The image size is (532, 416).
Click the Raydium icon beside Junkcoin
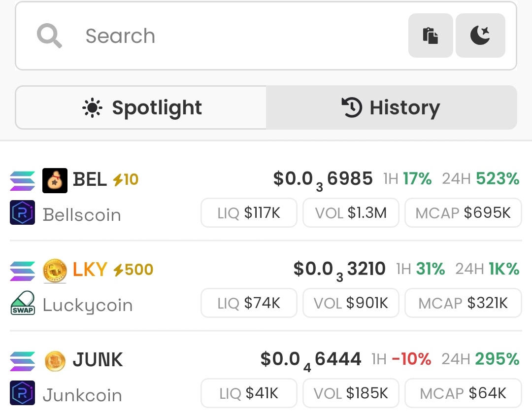pyautogui.click(x=23, y=393)
